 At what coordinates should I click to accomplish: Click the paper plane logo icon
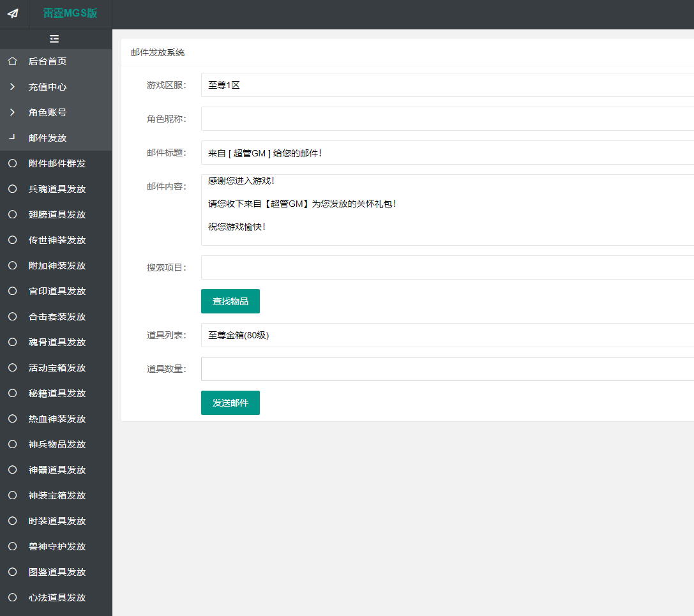click(13, 13)
